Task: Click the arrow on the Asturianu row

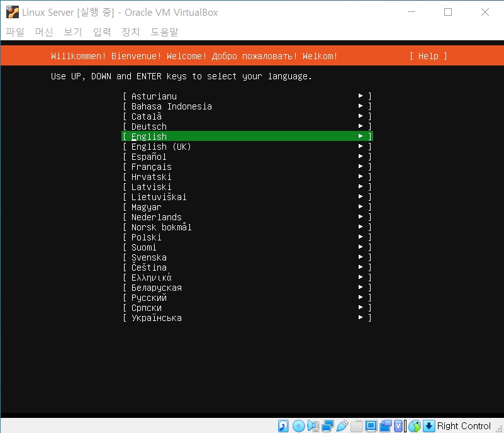Action: click(361, 96)
